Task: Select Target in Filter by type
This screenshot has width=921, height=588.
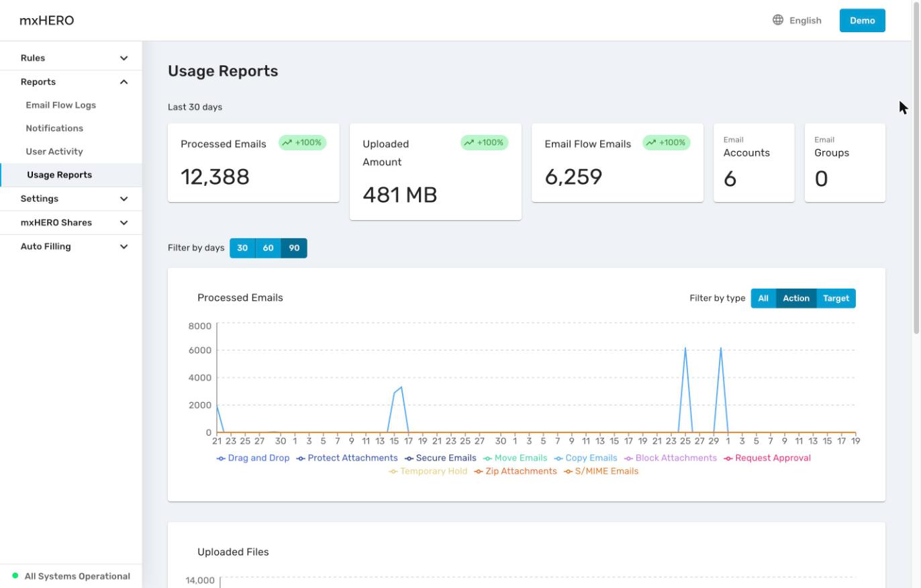Action: (836, 298)
